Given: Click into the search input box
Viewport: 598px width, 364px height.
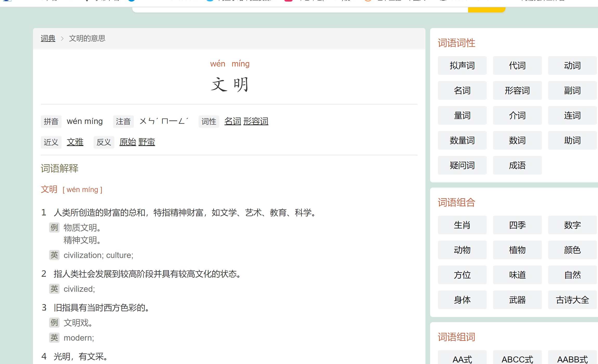Looking at the screenshot, I should point(300,10).
